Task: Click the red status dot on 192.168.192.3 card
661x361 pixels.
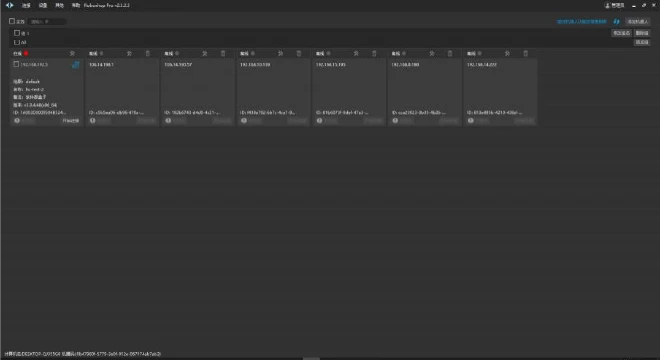Action: [26, 54]
